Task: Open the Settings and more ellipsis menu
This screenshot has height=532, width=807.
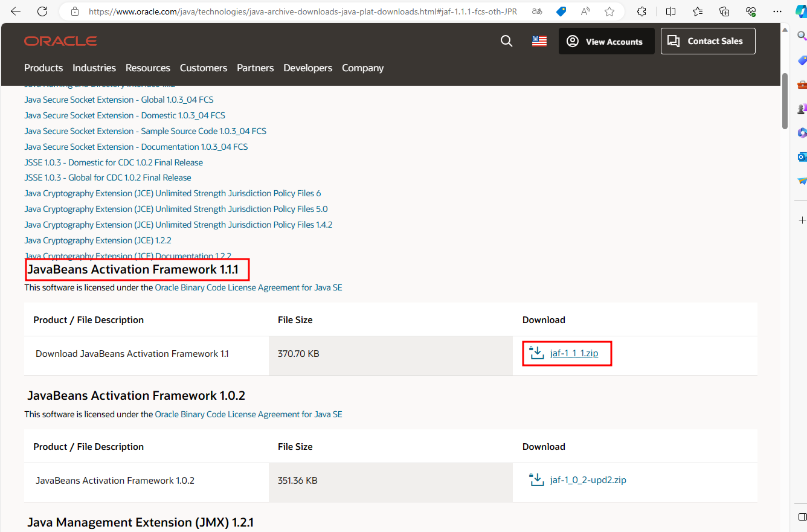Action: [777, 11]
